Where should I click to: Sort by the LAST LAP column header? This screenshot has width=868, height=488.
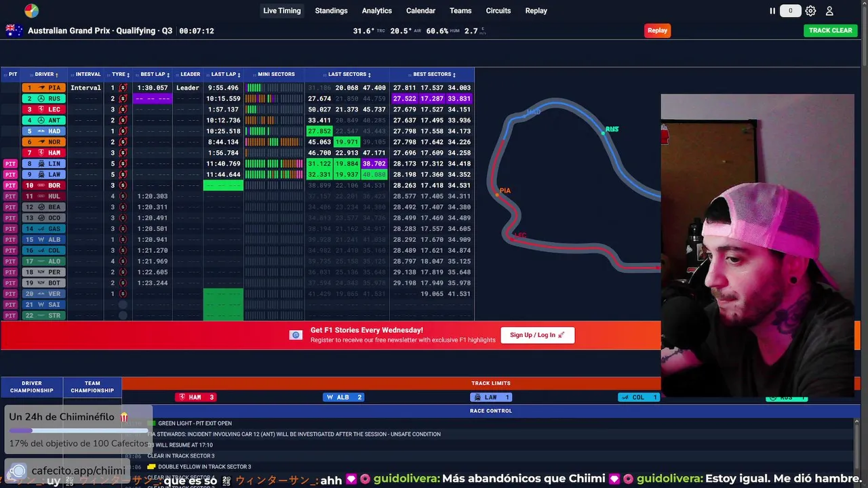pos(223,75)
